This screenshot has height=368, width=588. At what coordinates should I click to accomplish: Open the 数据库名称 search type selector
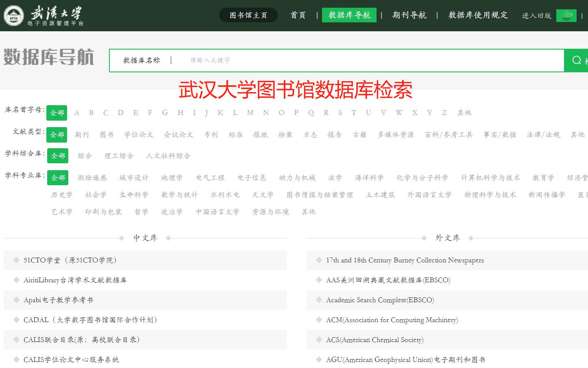[142, 60]
